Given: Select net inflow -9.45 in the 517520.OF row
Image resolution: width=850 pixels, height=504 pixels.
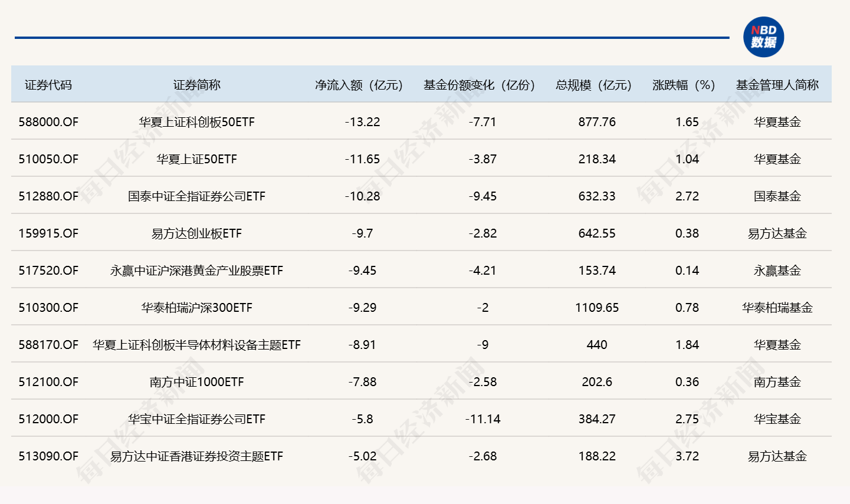Looking at the screenshot, I should point(363,271).
